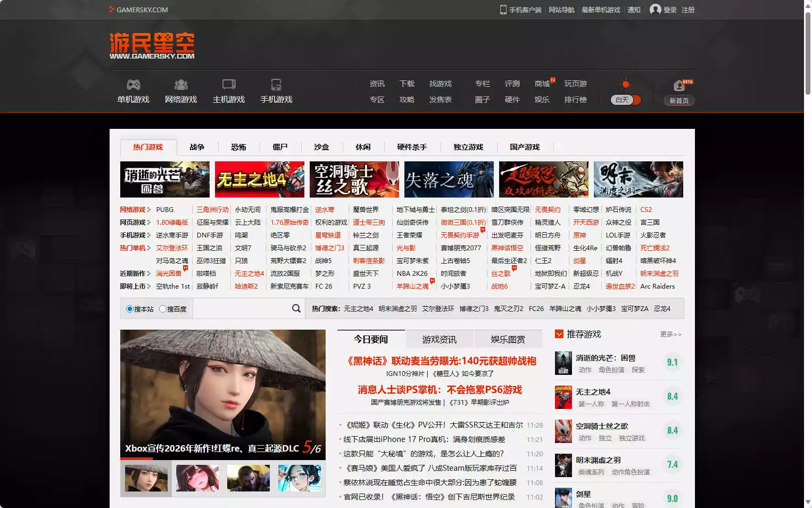Image resolution: width=812 pixels, height=508 pixels.
Task: Open the 排行榜 navigation link
Action: coord(576,100)
